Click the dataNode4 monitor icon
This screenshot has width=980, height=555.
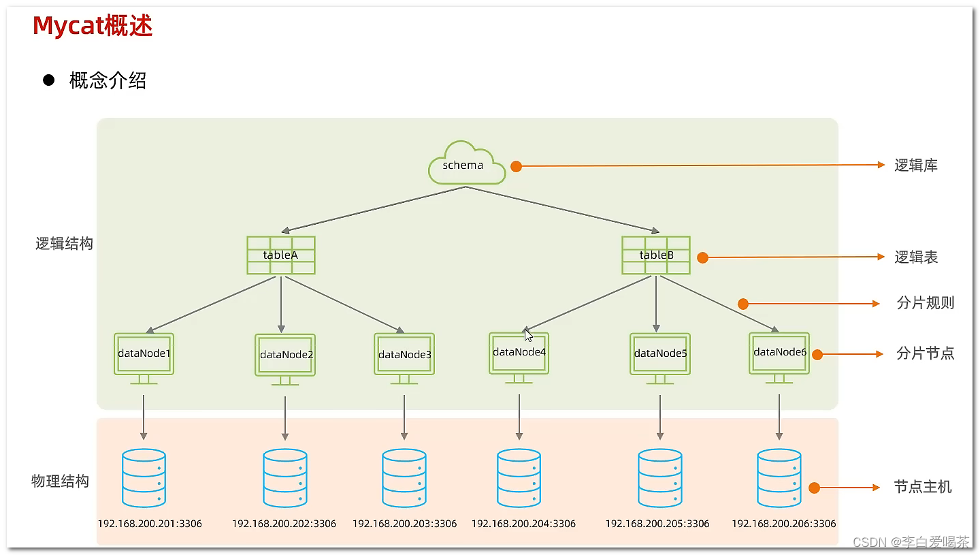pos(519,358)
